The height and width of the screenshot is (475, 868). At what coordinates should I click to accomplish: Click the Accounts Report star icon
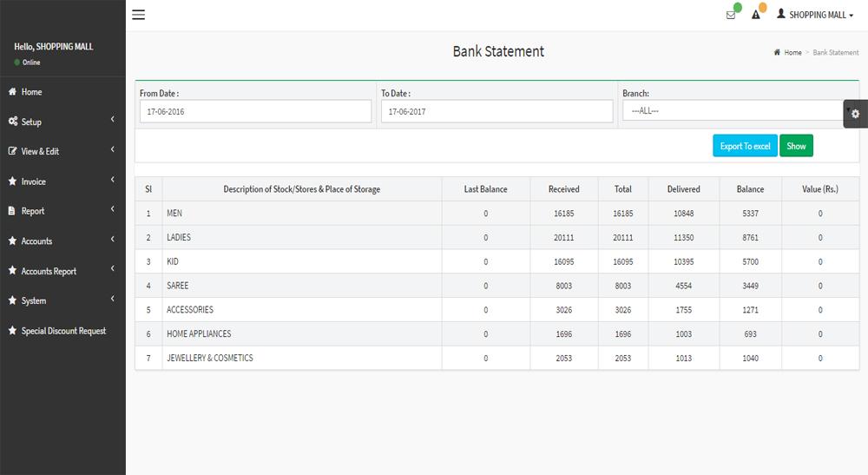click(12, 271)
